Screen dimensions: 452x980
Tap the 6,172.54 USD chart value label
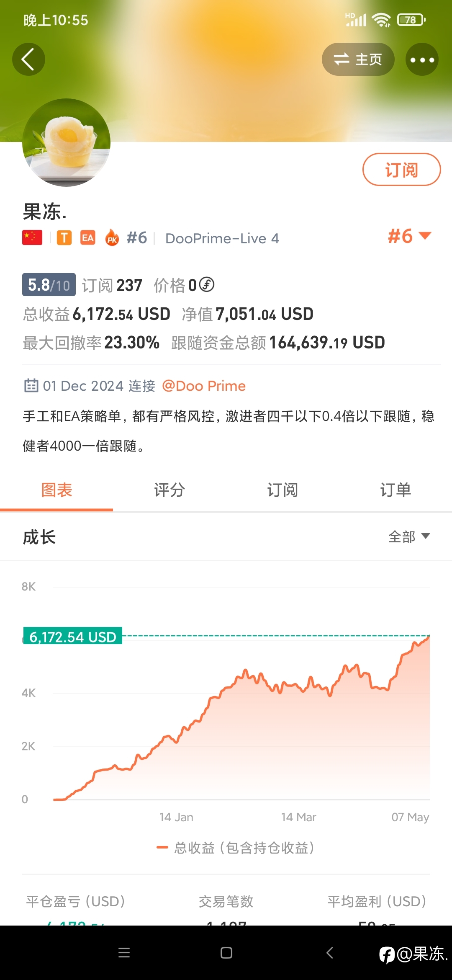(x=72, y=637)
